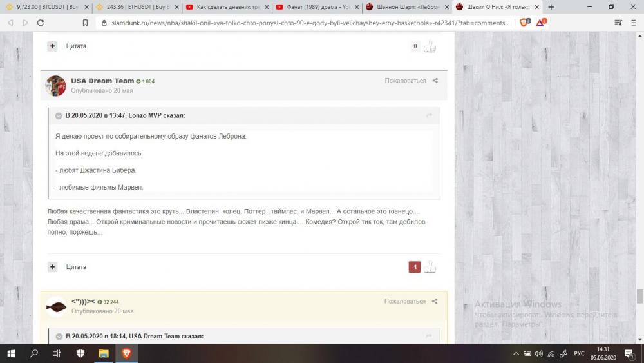
Task: Click the share icon on USA Dream Team's post
Action: 435,81
